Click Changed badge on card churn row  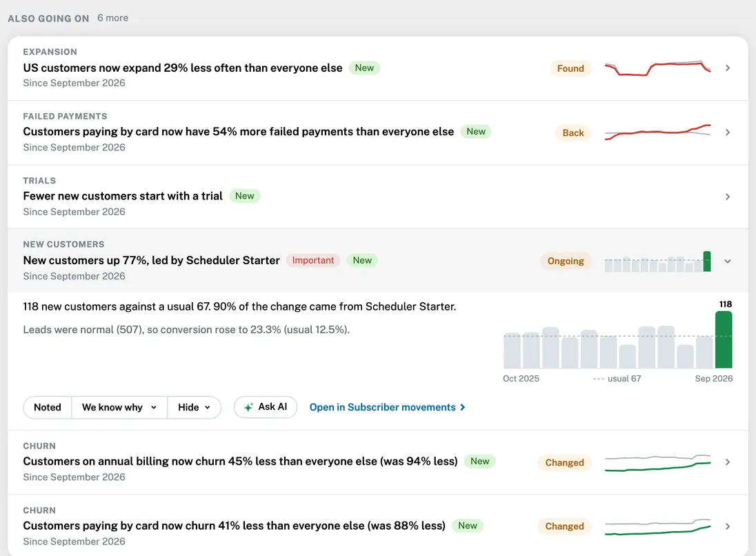565,526
